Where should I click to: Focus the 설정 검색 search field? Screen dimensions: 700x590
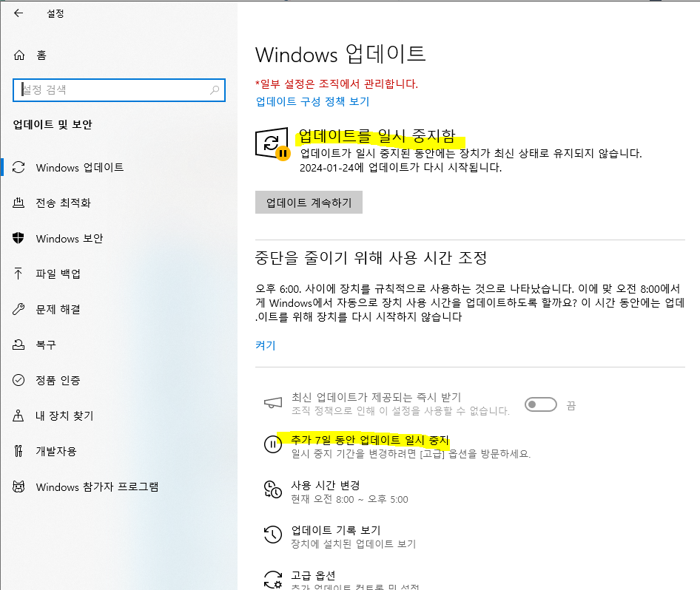(119, 90)
